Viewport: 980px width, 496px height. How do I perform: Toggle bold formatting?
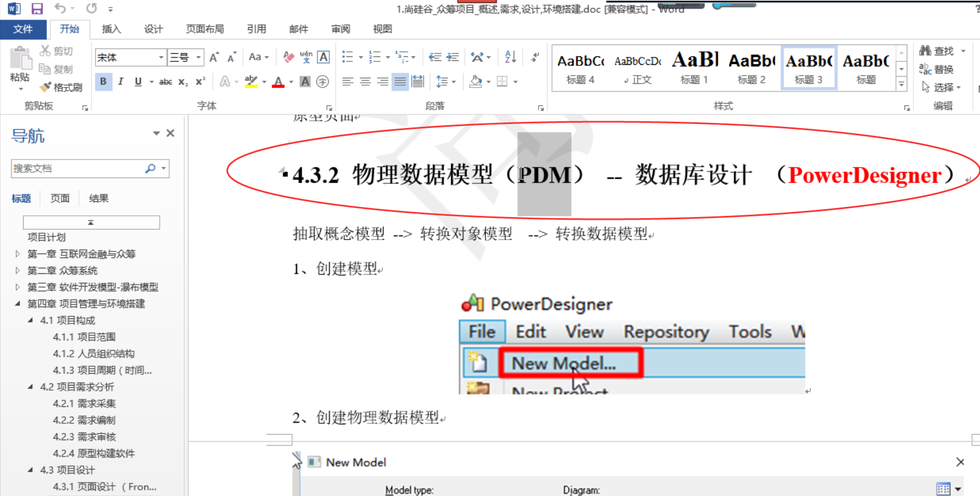[x=103, y=82]
